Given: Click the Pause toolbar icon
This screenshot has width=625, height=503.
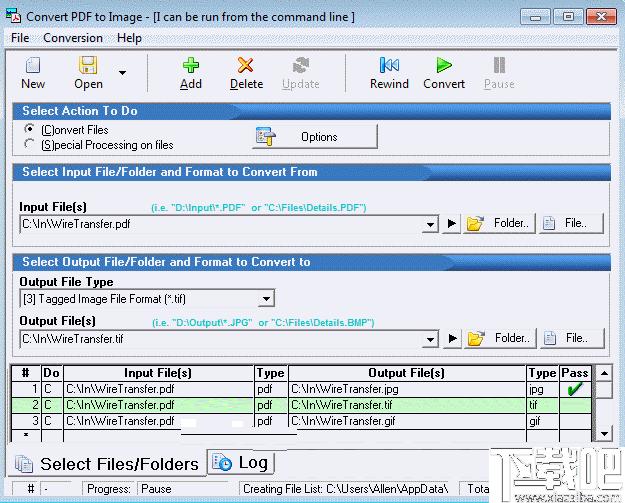Looking at the screenshot, I should [x=499, y=65].
